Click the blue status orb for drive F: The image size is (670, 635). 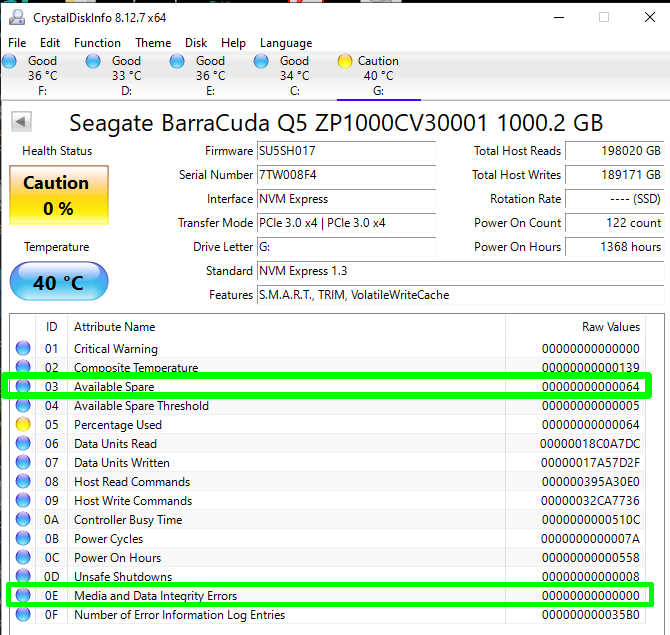pyautogui.click(x=9, y=61)
